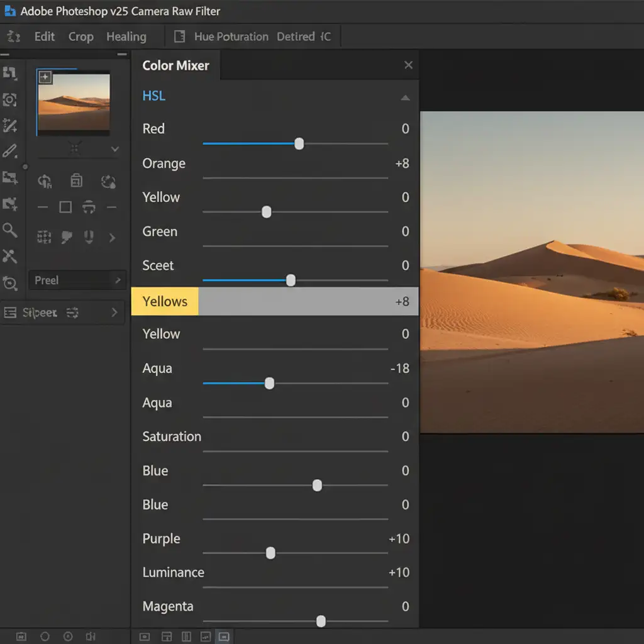The width and height of the screenshot is (644, 644).
Task: Click the crop tool icon atop left toolbar
Action: pyautogui.click(x=10, y=74)
